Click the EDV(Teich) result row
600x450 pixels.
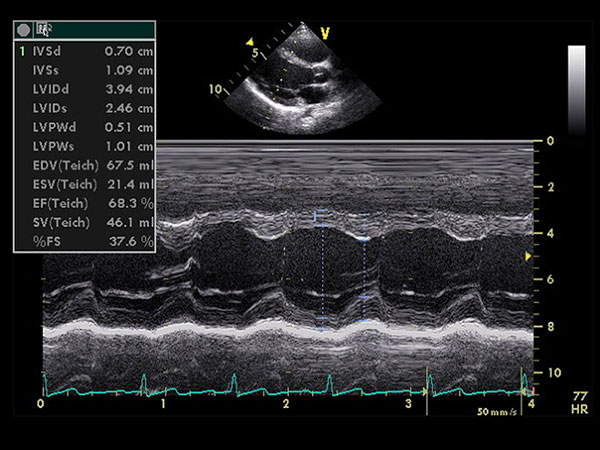click(85, 165)
